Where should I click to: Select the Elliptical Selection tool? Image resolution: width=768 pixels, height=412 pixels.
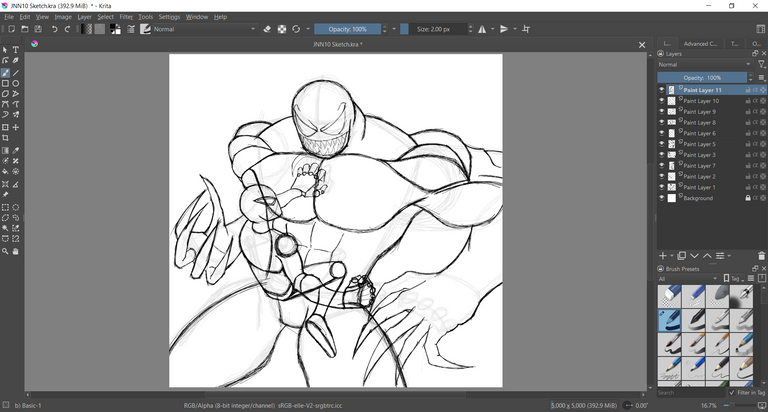click(16, 207)
